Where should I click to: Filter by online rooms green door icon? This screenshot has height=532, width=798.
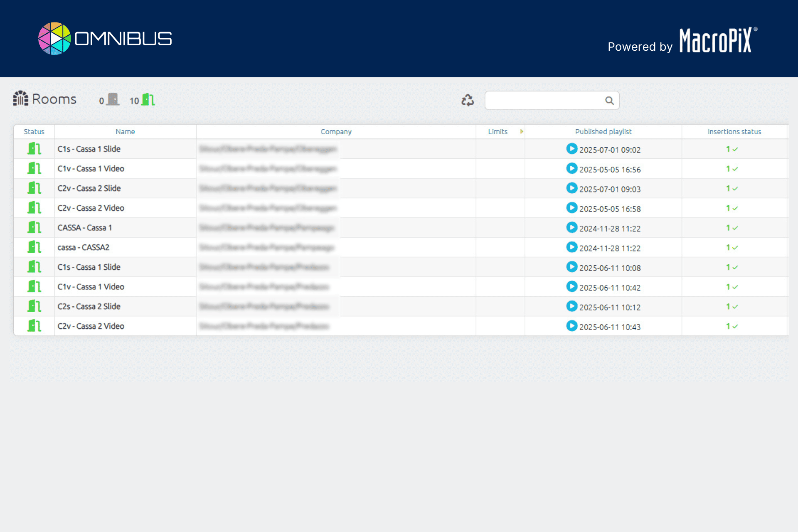148,100
